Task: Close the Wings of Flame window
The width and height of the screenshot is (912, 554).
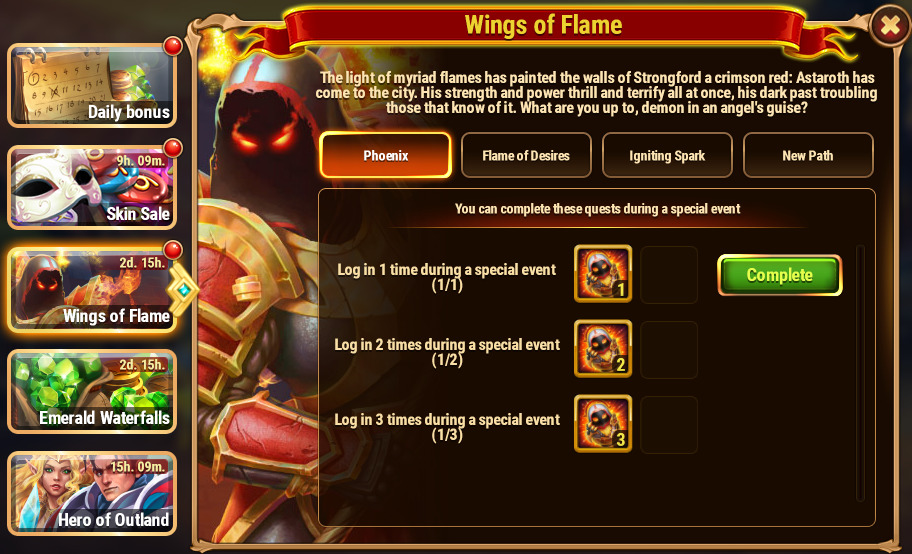Action: [890, 25]
